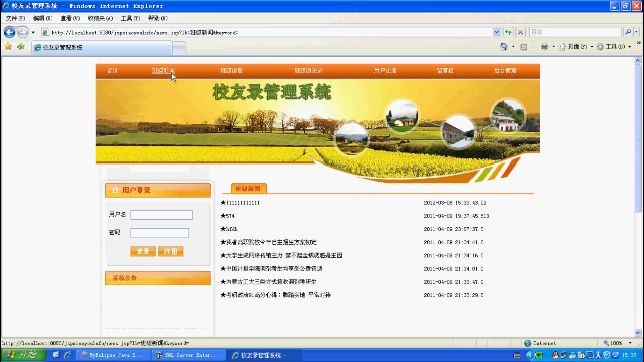The height and width of the screenshot is (362, 644).
Task: Switch to SQL Server Enterprise taskbar window
Action: pyautogui.click(x=188, y=355)
